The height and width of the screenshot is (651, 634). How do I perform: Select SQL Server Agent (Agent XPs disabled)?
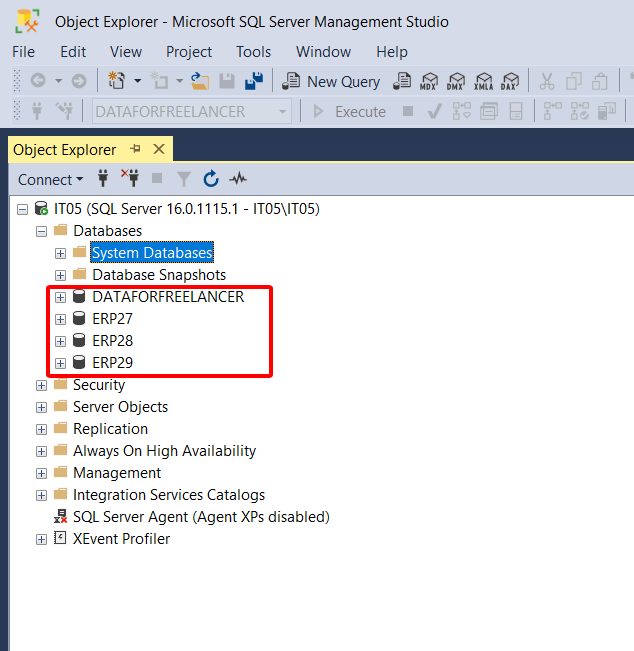[x=201, y=517]
